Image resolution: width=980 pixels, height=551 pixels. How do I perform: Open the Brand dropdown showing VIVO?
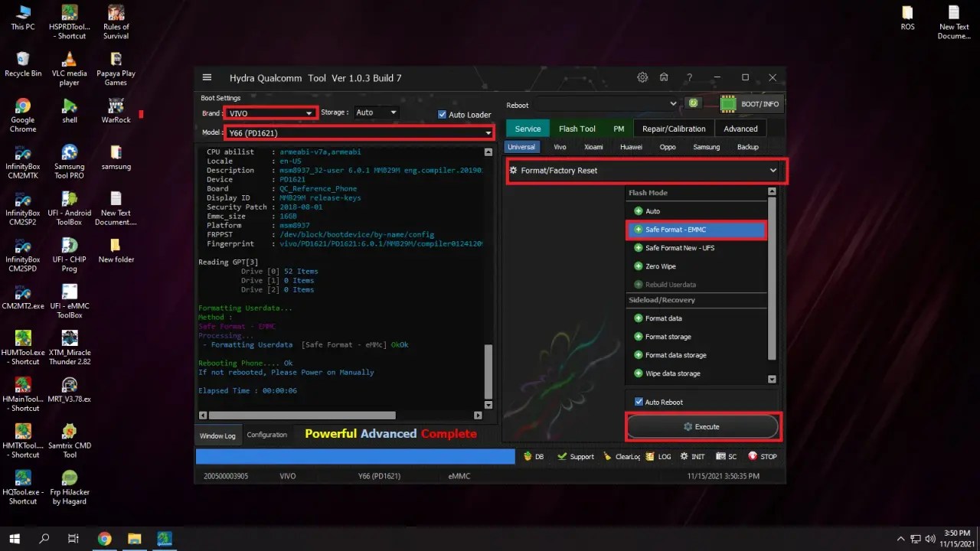click(x=271, y=113)
